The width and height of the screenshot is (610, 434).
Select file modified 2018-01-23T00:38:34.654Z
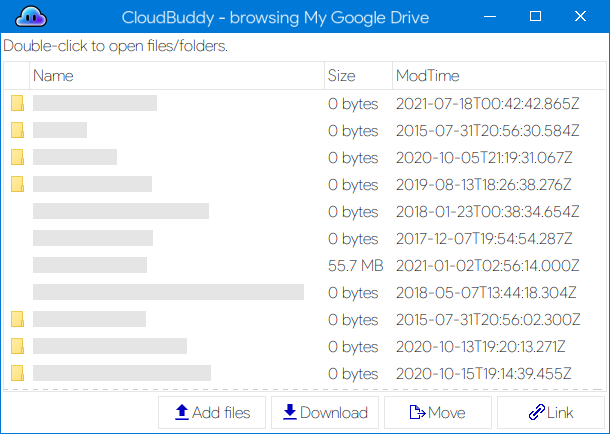point(305,212)
